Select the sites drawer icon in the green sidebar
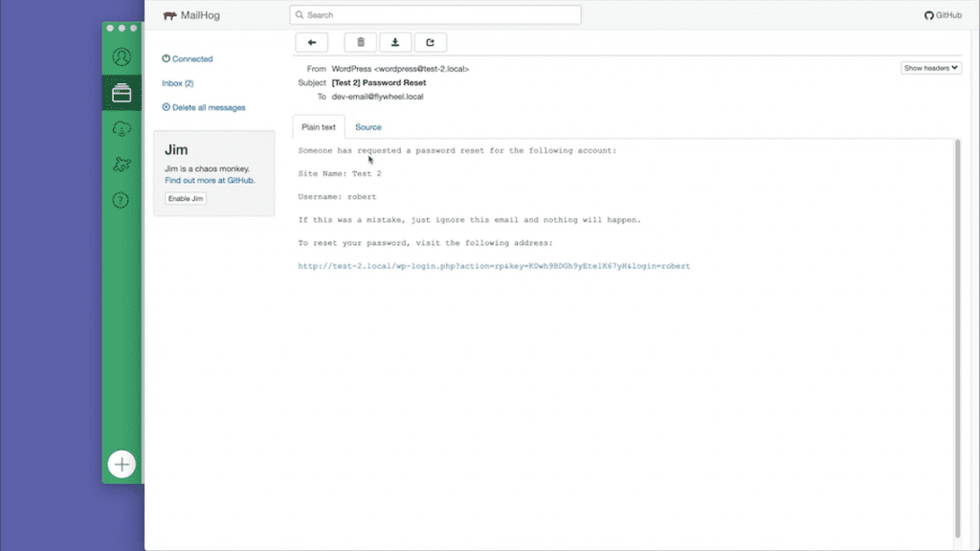 pyautogui.click(x=122, y=93)
